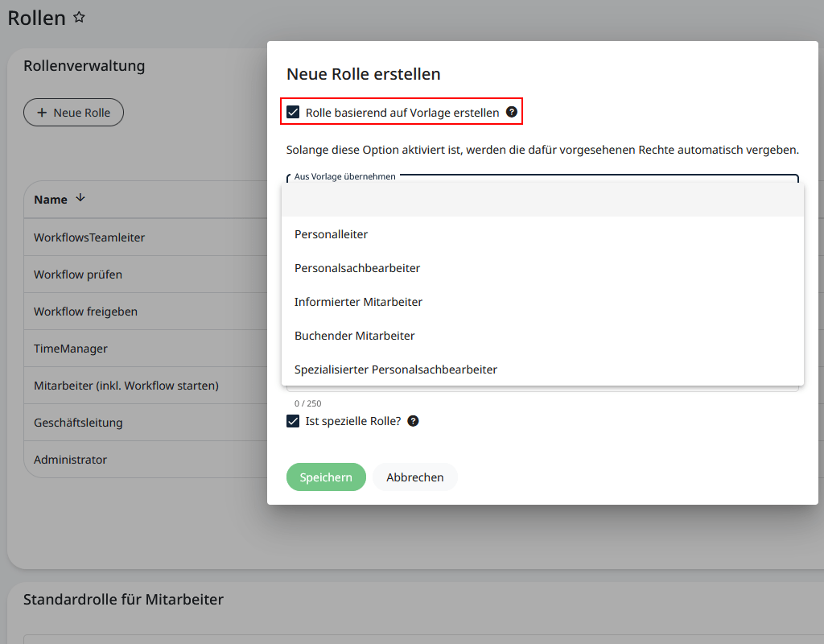Select Personalleiter from the template list
The image size is (824, 644).
tap(332, 233)
